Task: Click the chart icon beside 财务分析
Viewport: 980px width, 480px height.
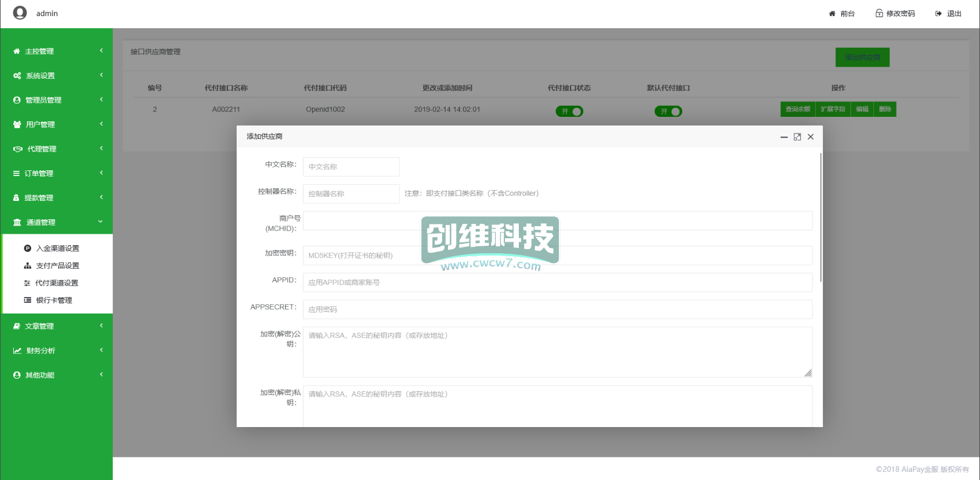Action: [17, 351]
